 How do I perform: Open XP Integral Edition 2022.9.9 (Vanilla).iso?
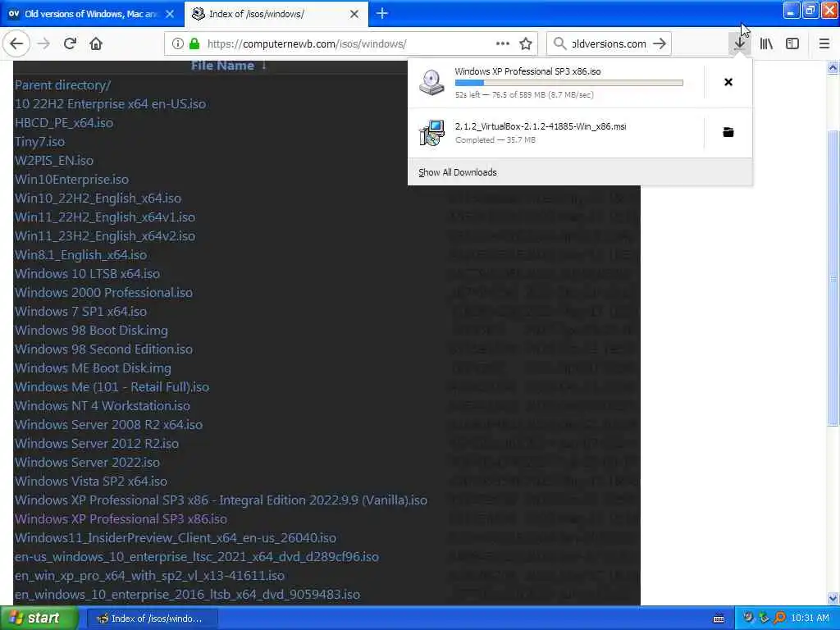pyautogui.click(x=221, y=500)
